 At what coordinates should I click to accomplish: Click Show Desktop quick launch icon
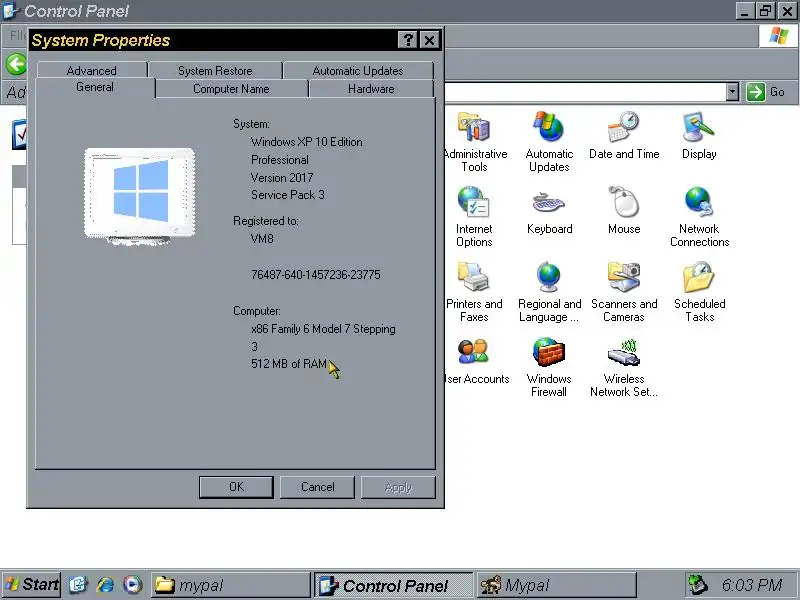[x=78, y=585]
